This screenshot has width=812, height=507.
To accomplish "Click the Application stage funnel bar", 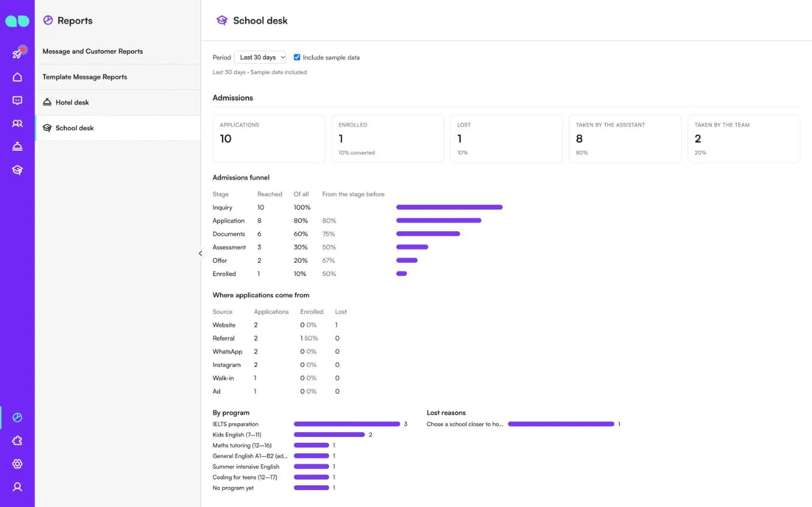I will 439,221.
